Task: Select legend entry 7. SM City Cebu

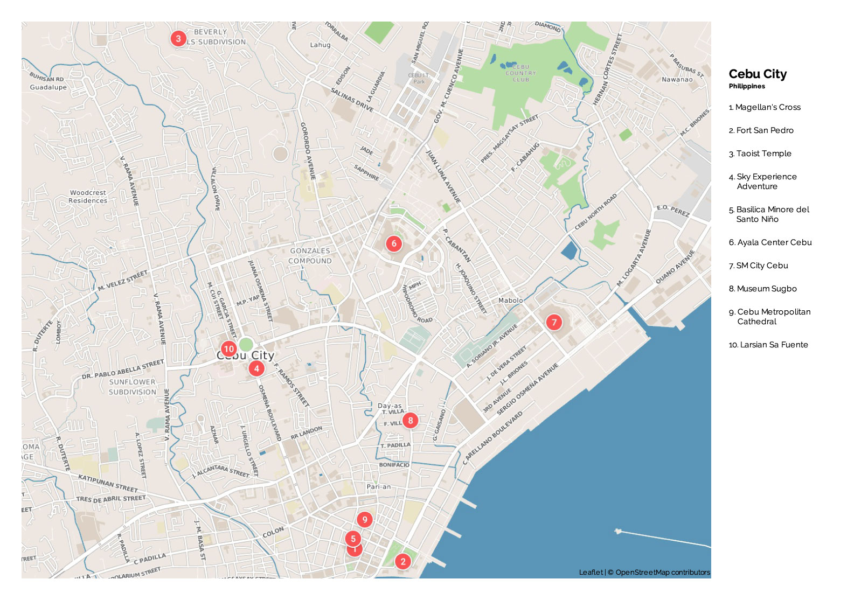Action: pyautogui.click(x=758, y=266)
